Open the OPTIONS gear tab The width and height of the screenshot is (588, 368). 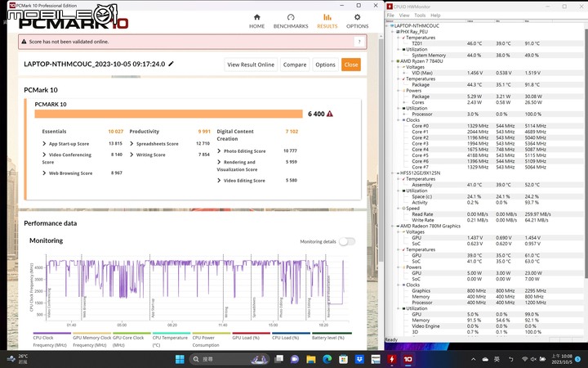click(357, 21)
